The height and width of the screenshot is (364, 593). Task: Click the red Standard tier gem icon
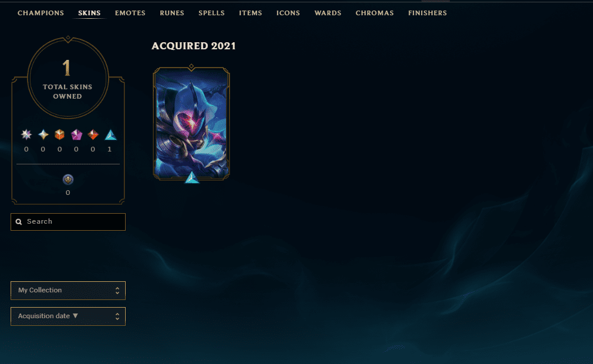click(x=93, y=134)
